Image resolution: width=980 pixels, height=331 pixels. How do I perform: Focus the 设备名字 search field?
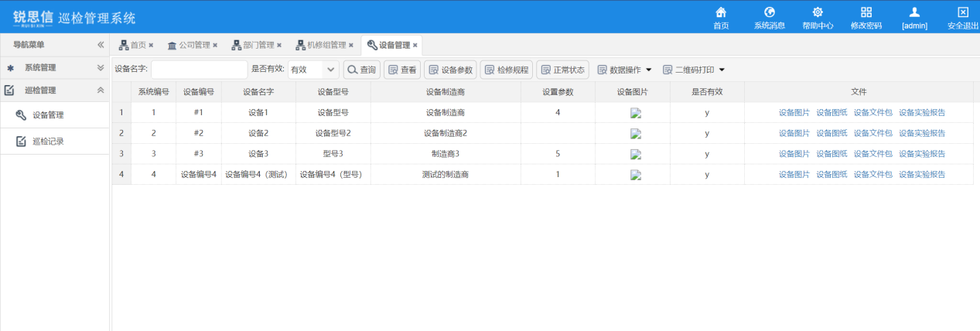200,70
